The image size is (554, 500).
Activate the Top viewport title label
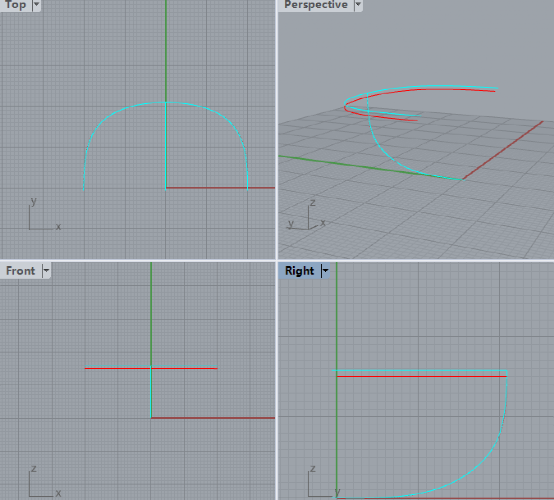tap(16, 5)
